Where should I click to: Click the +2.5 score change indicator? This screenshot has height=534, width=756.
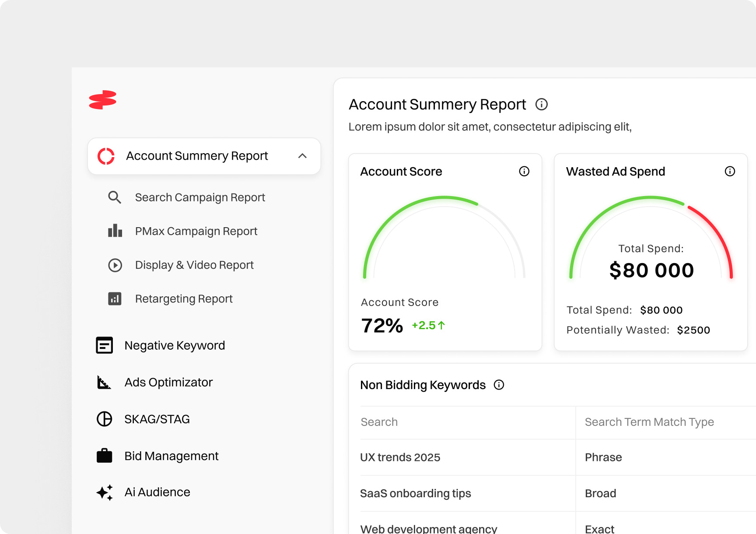428,325
